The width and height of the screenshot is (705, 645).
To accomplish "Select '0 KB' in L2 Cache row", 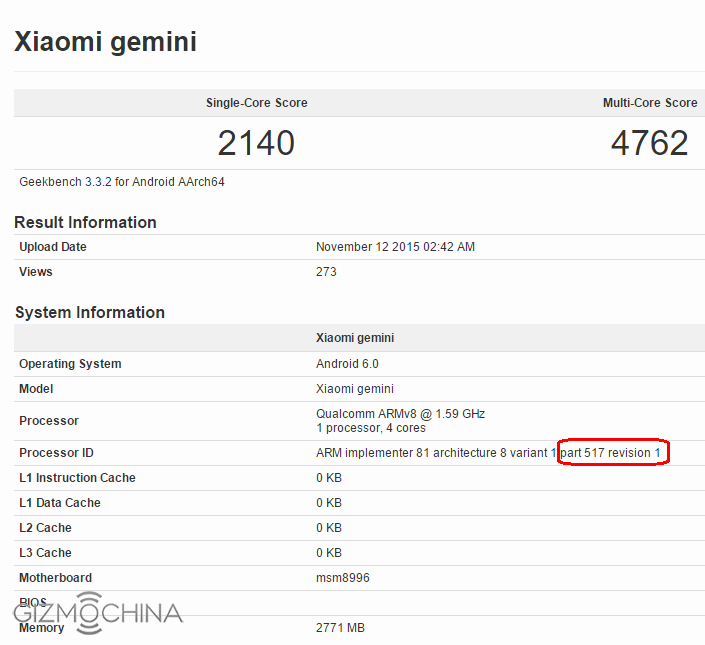I will (329, 528).
